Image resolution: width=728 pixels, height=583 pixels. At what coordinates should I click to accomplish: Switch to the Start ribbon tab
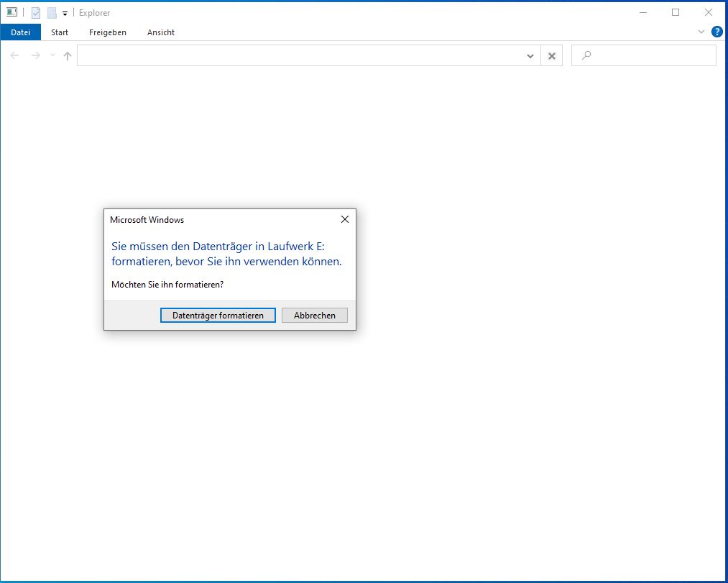pyautogui.click(x=60, y=32)
